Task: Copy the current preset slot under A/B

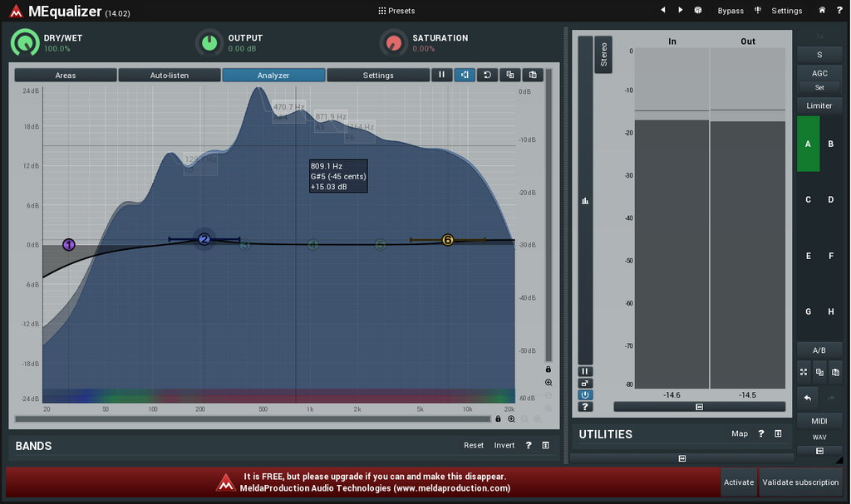Action: [819, 372]
